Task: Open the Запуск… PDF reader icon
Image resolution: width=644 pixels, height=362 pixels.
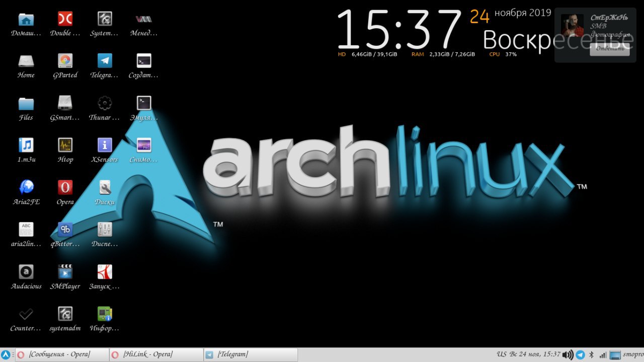Action: point(105,272)
